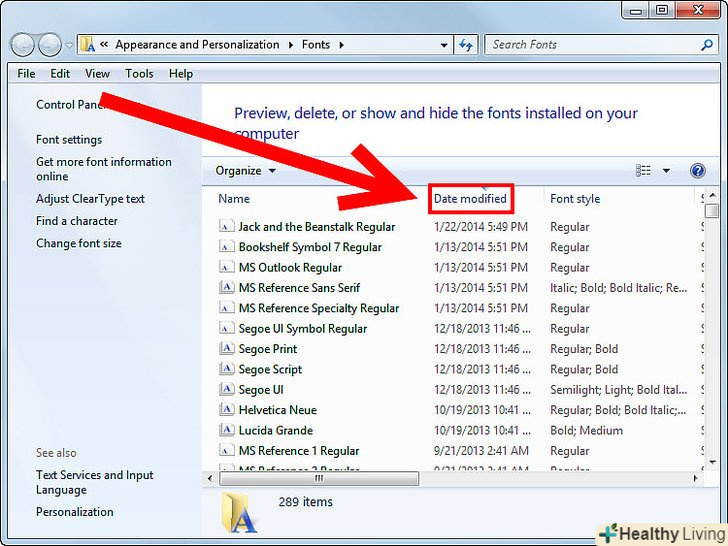728x546 pixels.
Task: Click the Forward navigation arrow button
Action: click(50, 45)
